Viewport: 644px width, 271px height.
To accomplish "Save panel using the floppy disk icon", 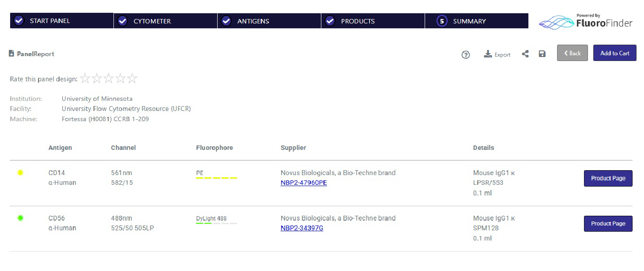I will click(542, 54).
